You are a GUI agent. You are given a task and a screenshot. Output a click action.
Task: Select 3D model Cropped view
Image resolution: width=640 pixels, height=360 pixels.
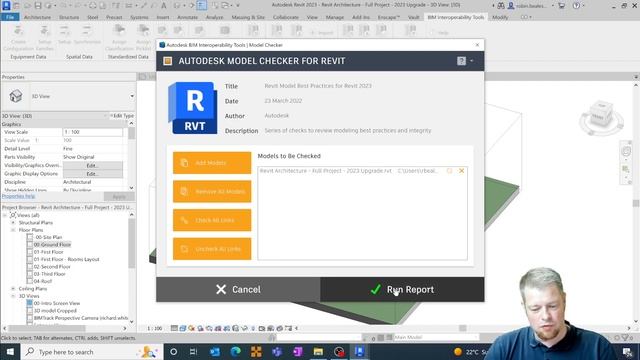[55, 311]
